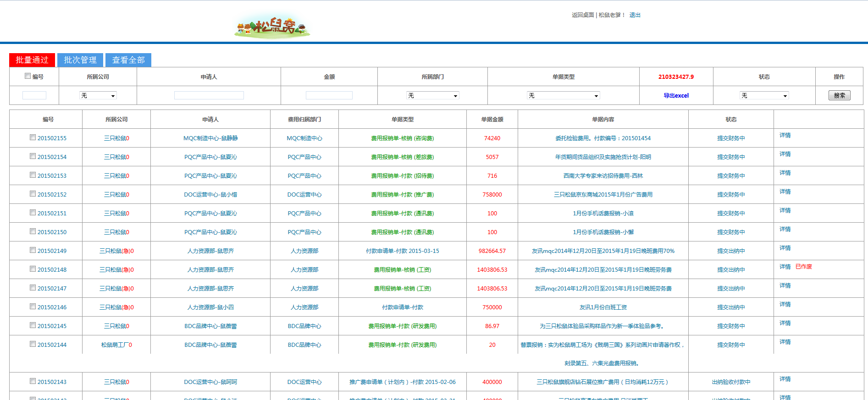Open 所属部门 filter dropdown
Screen dimensions: 868x400
click(433, 95)
